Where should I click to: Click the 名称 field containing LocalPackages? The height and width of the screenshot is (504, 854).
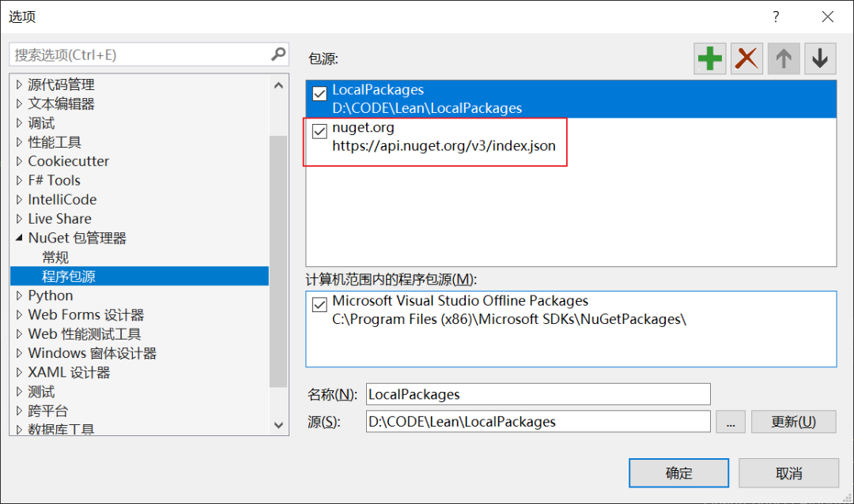(538, 394)
